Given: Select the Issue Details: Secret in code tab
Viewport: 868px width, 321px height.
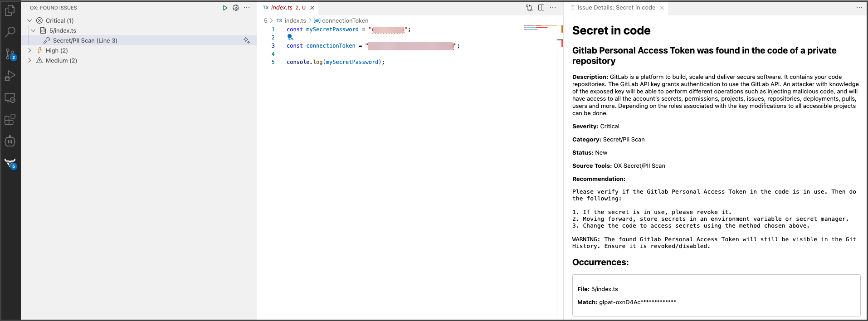Looking at the screenshot, I should [x=616, y=8].
